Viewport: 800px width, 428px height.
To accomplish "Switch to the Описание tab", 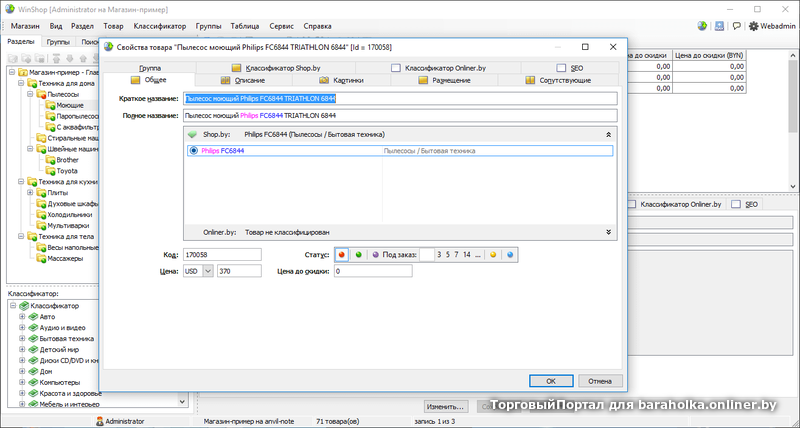I will tap(243, 80).
